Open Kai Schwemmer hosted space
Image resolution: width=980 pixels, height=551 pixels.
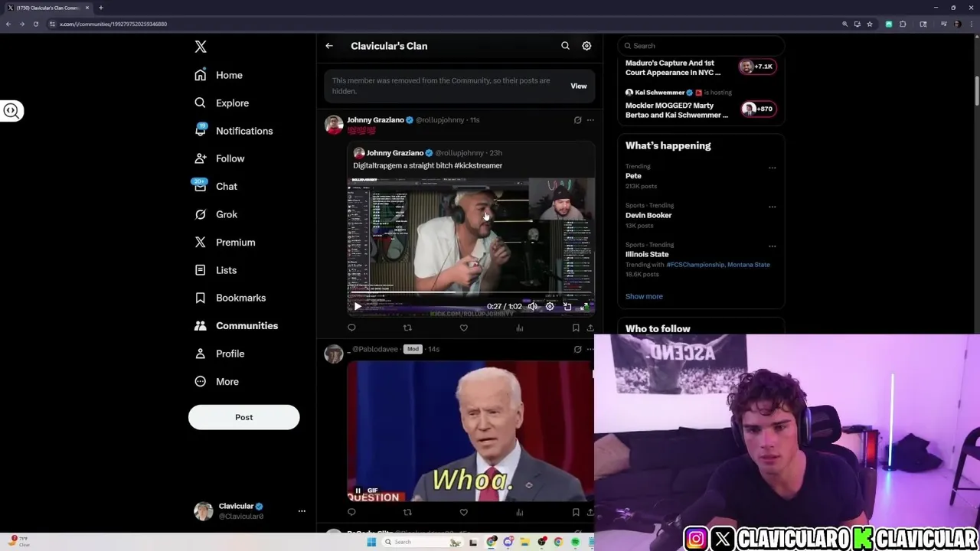pos(701,105)
